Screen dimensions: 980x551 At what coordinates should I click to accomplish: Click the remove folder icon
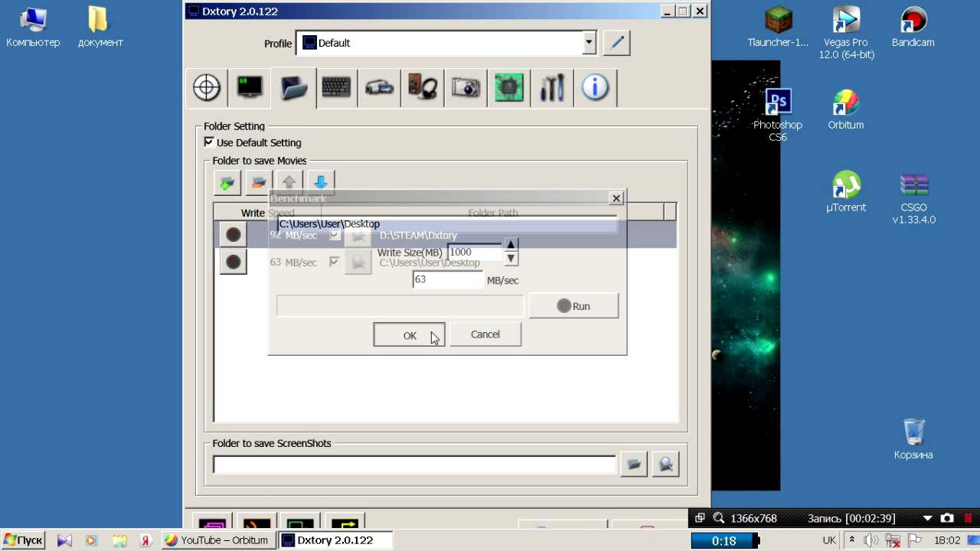click(x=259, y=183)
